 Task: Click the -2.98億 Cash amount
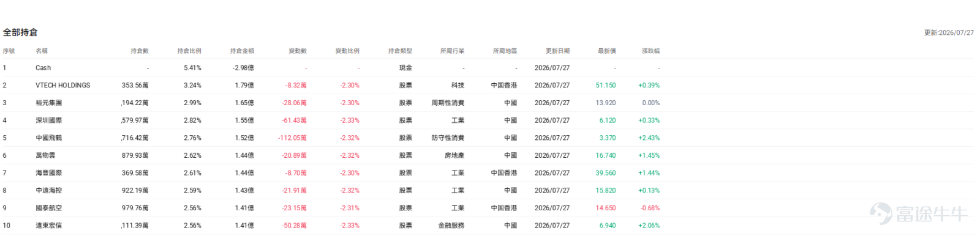coord(243,68)
